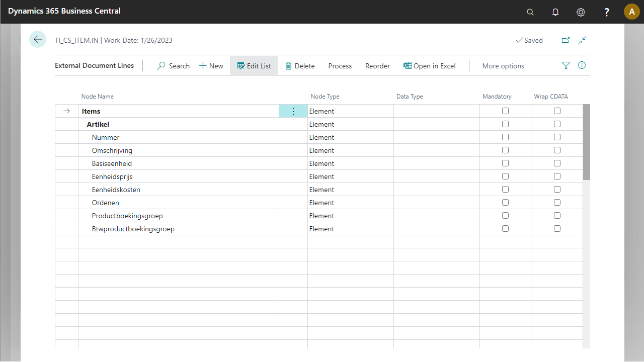Screen dimensions: 644x362
Task: Check Mandatory for Omschrijving row
Action: 505,150
